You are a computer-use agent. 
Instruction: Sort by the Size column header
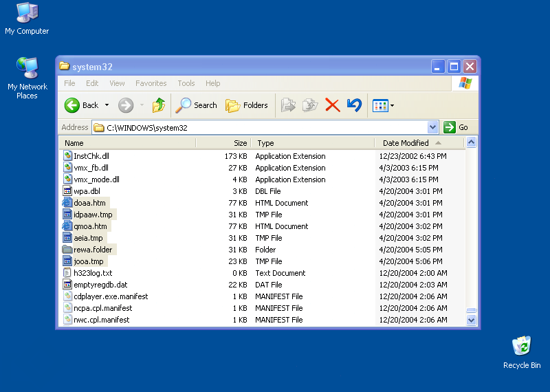[223, 143]
